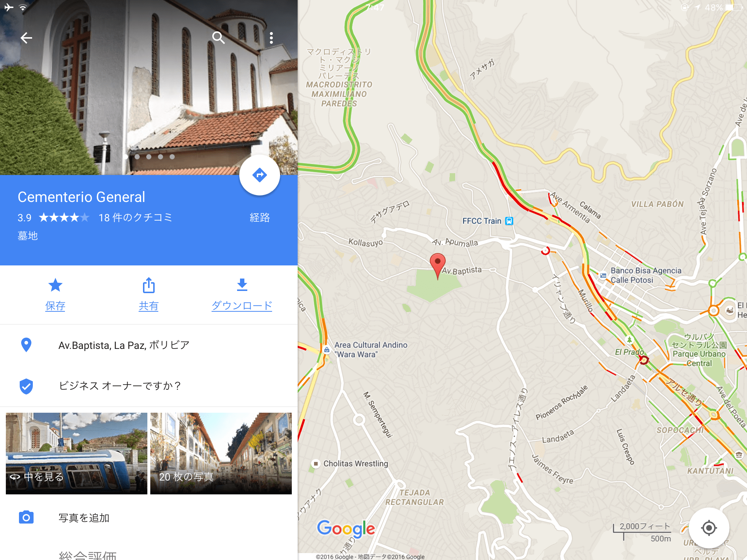747x560 pixels.
Task: Open the 18 件のクチコミ reviews
Action: tap(135, 218)
